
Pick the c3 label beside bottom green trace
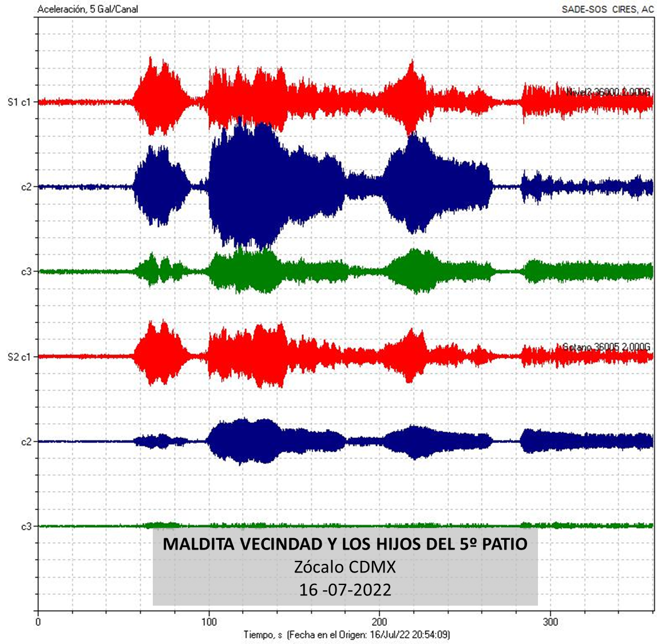point(26,526)
